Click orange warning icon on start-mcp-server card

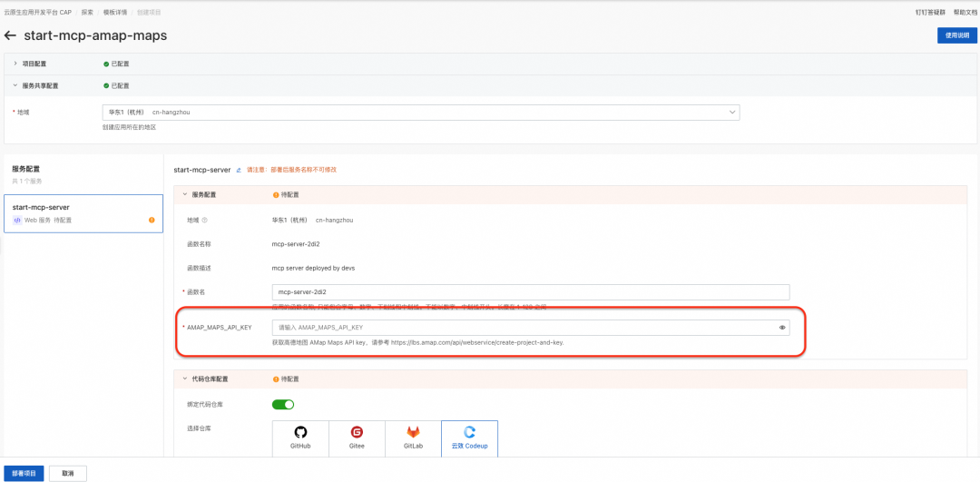(x=152, y=220)
